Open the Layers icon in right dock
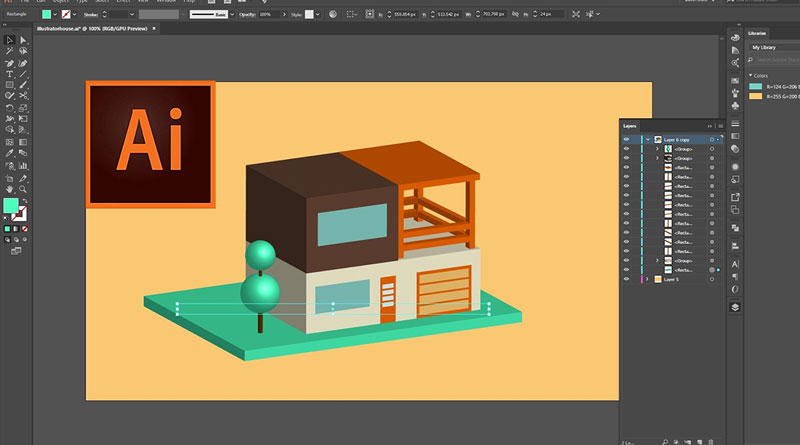800x445 pixels. point(735,307)
